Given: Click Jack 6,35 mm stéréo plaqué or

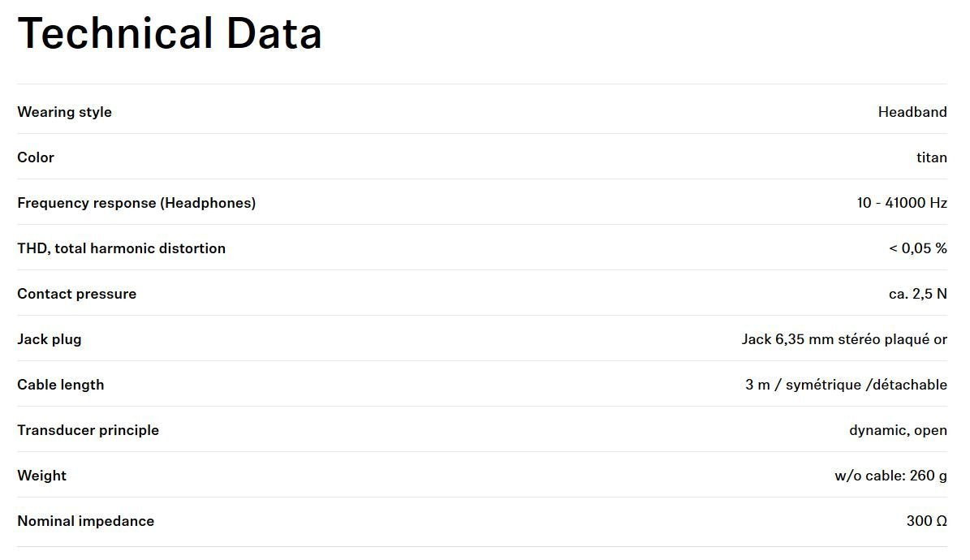Looking at the screenshot, I should click(843, 339).
